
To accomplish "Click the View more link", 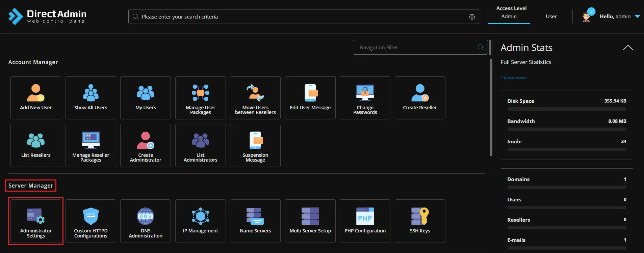I will pos(515,78).
